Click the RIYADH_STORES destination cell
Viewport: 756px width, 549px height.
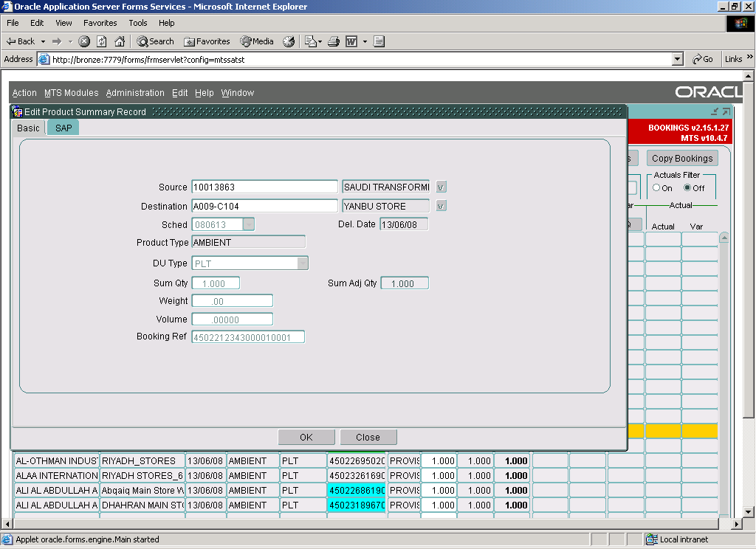[142, 461]
